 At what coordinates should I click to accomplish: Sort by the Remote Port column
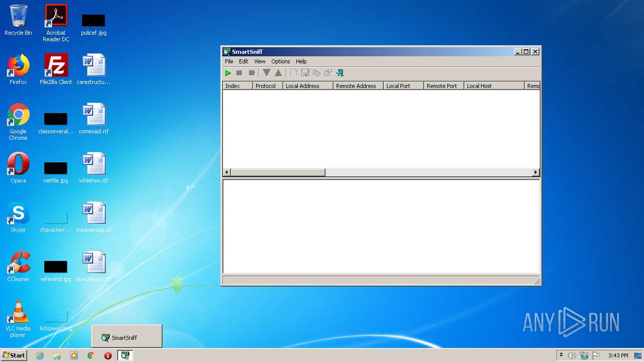pos(444,86)
